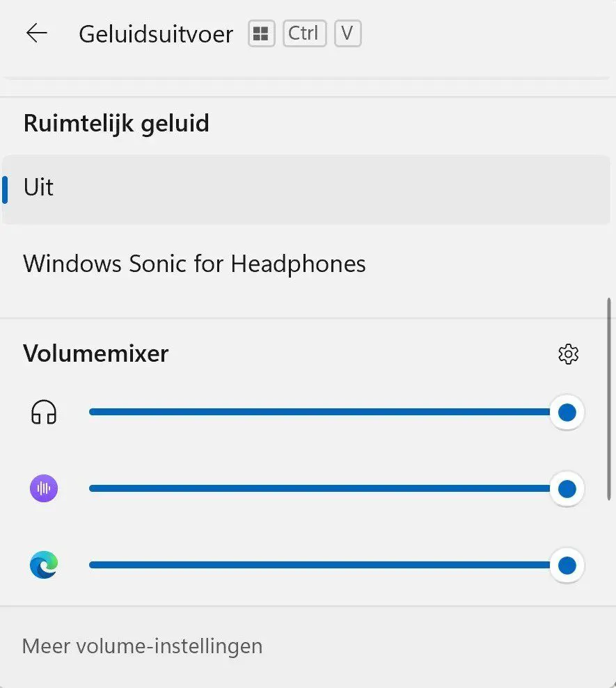Image resolution: width=616 pixels, height=688 pixels.
Task: Go back with the left arrow icon
Action: coord(37,33)
